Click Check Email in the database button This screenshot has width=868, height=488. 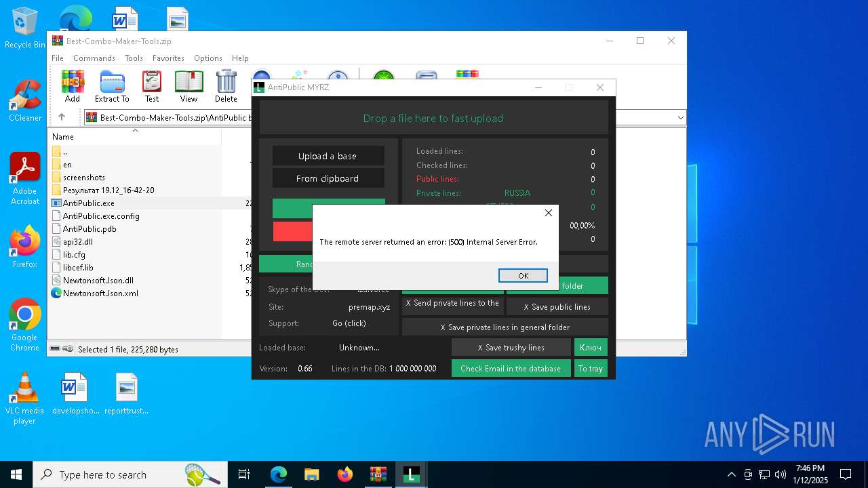(511, 368)
